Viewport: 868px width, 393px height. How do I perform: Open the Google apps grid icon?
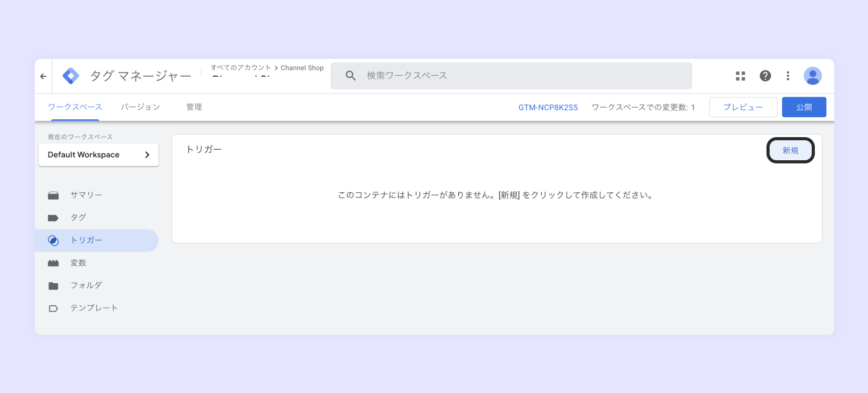tap(741, 76)
